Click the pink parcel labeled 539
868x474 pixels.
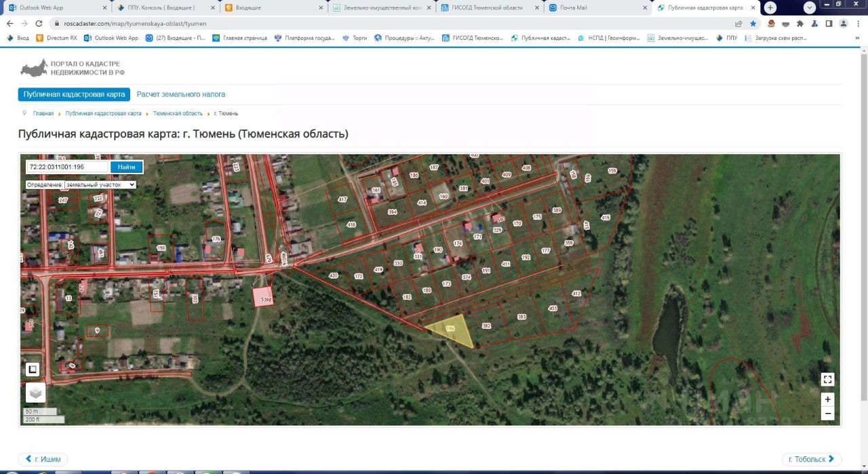[x=264, y=297]
